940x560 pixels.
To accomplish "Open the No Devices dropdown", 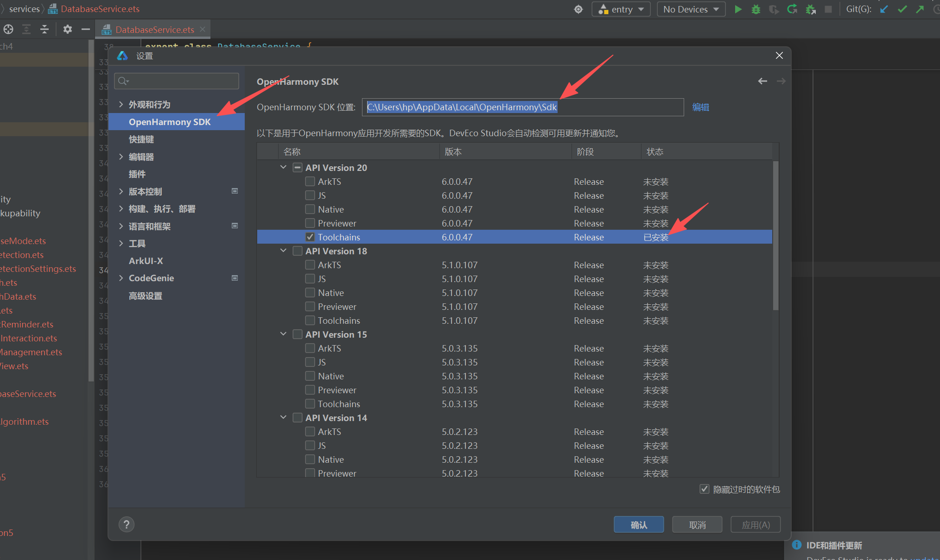I will [x=691, y=9].
